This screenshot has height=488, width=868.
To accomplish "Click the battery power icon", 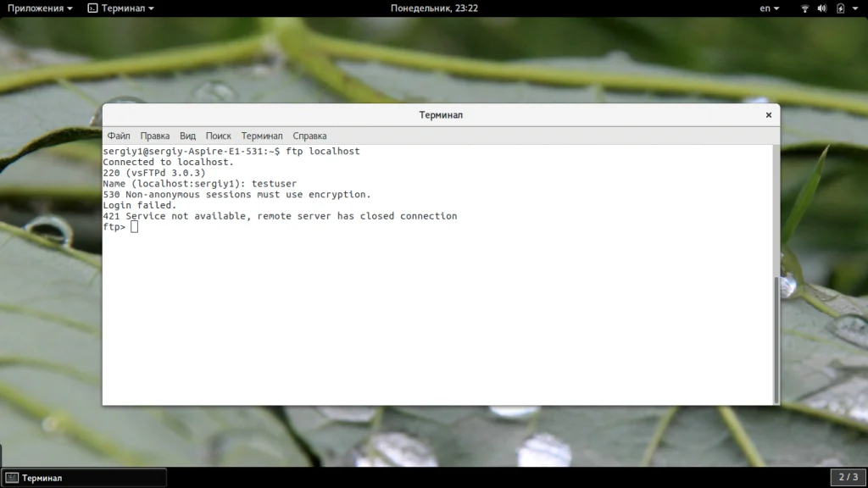I will tap(840, 8).
